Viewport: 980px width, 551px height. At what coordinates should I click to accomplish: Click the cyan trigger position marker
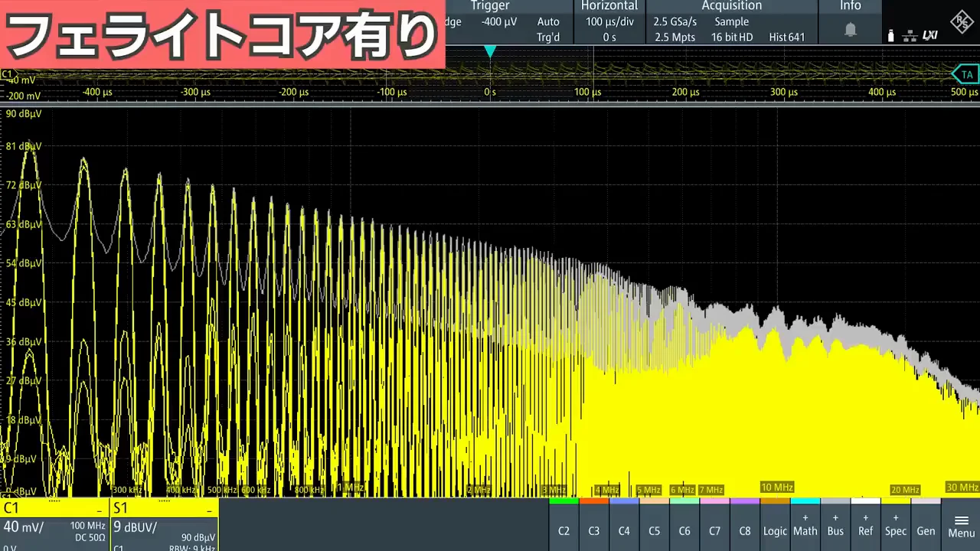tap(490, 51)
